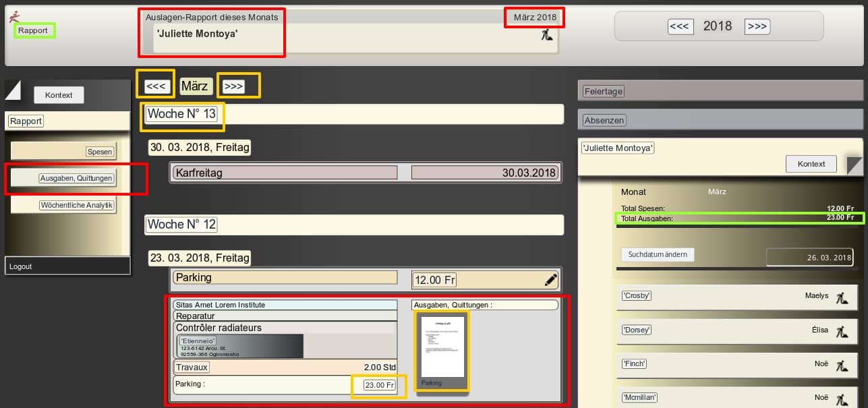This screenshot has height=408, width=868.
Task: Click worker icon in Mcmillan Noë row
Action: pos(841,398)
